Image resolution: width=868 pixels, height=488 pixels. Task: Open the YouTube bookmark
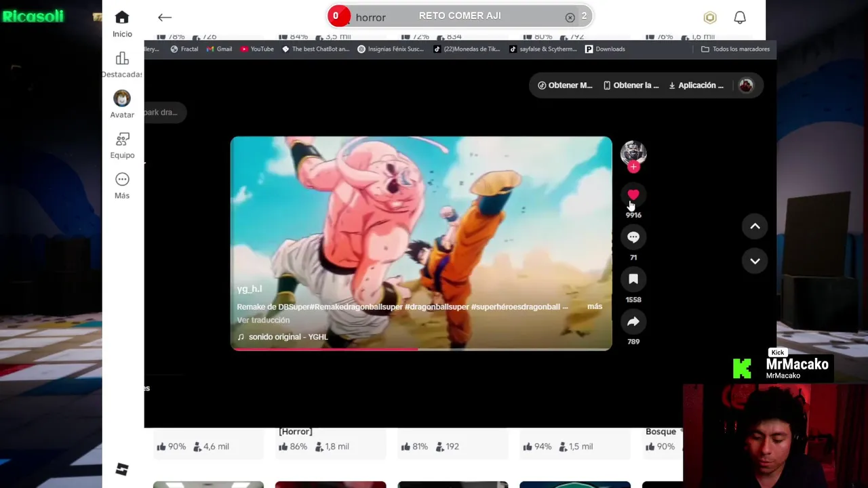(x=257, y=49)
